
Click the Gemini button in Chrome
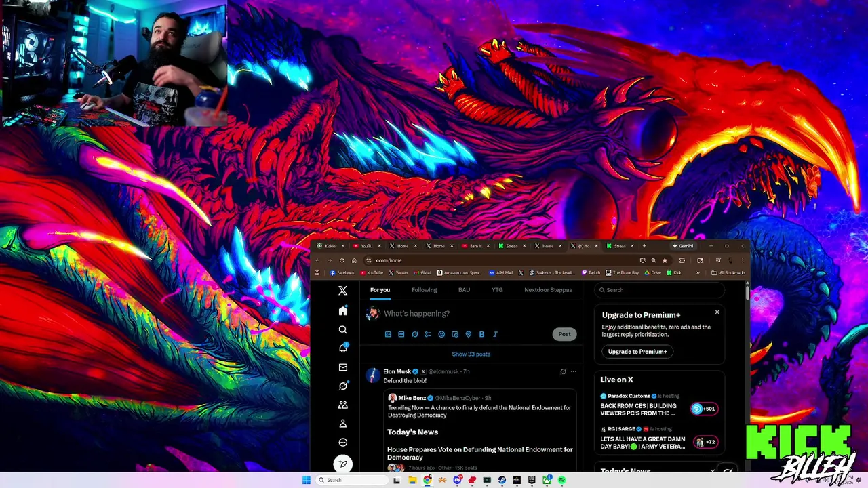point(683,246)
